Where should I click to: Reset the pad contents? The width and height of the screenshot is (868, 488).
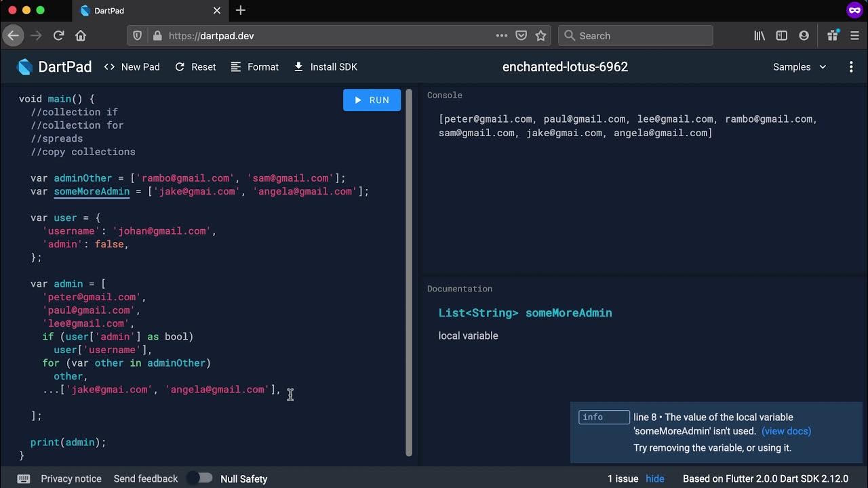pyautogui.click(x=195, y=66)
